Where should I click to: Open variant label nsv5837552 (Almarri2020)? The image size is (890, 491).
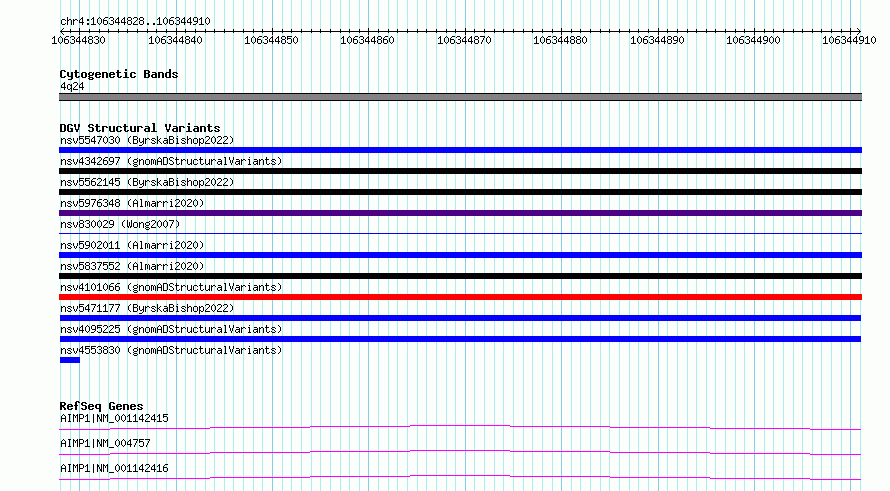pyautogui.click(x=132, y=266)
